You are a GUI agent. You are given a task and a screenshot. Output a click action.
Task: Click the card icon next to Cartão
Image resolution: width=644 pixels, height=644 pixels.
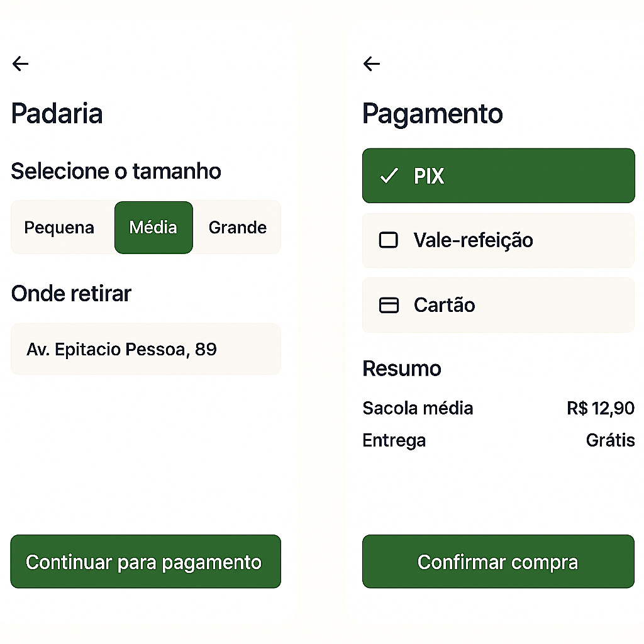pos(389,305)
